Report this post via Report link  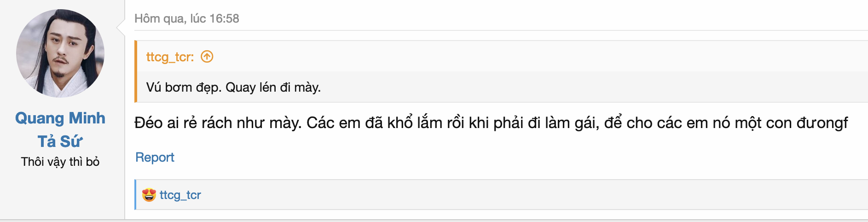pyautogui.click(x=155, y=158)
